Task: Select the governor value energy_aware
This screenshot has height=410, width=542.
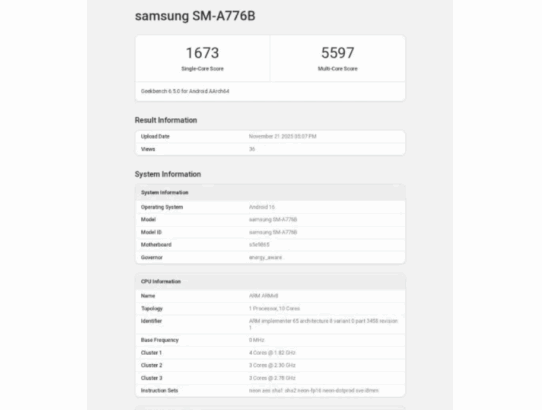Action: (265, 258)
